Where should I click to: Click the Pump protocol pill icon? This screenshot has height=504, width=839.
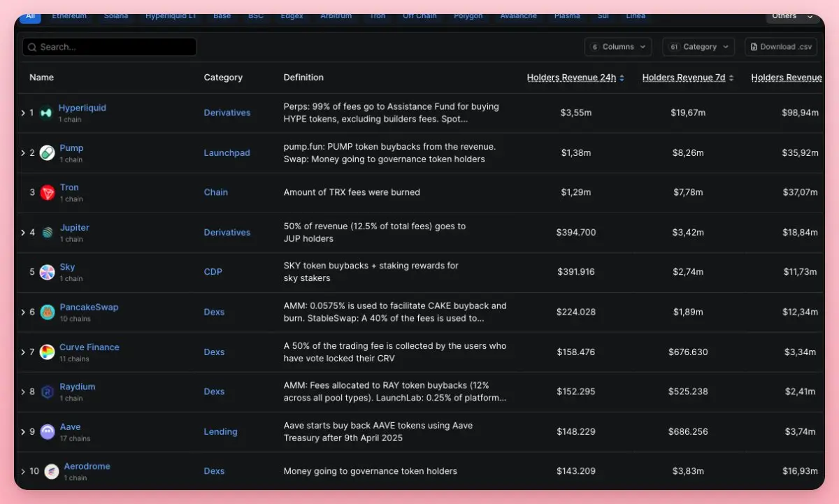coord(47,153)
